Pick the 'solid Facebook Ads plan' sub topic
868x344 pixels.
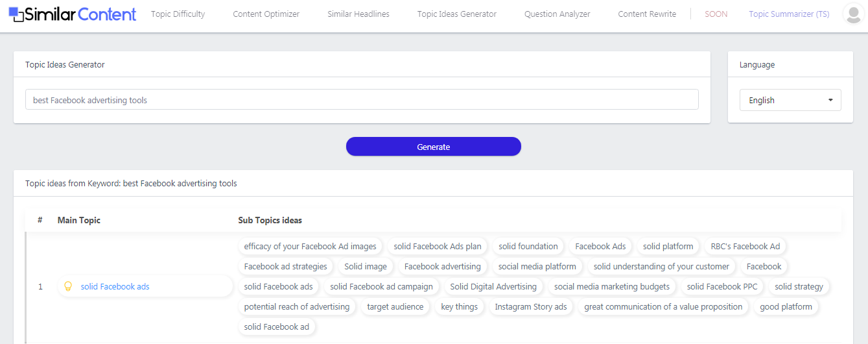click(438, 246)
